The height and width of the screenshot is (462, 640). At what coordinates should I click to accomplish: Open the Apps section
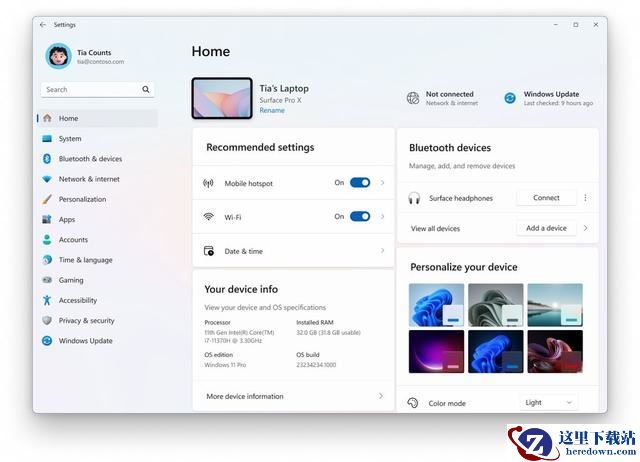click(x=67, y=220)
